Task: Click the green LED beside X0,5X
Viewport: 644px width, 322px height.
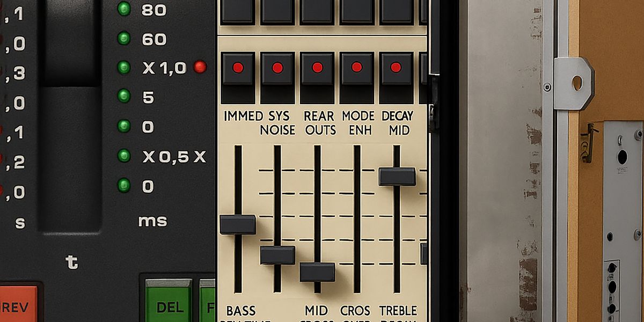Action: (x=124, y=156)
